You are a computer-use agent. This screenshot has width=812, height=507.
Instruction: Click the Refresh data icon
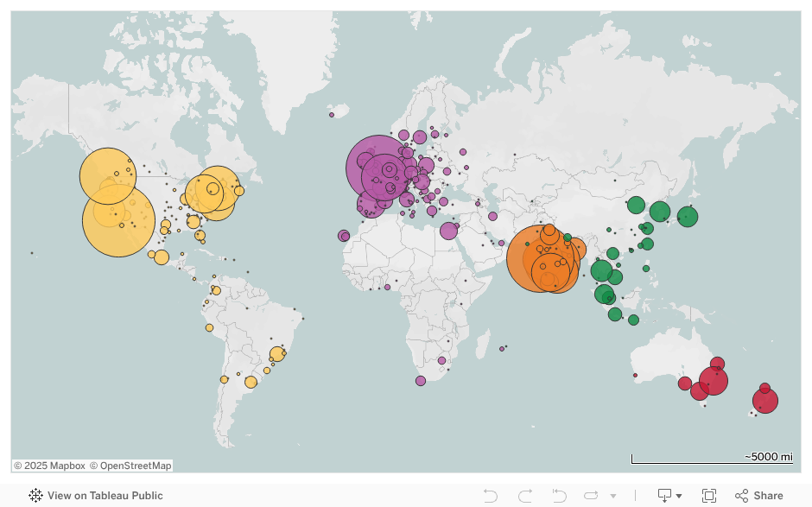pyautogui.click(x=592, y=496)
